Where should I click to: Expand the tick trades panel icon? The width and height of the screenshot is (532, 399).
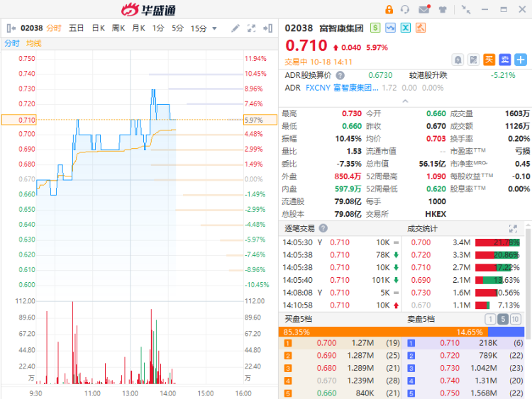[513, 228]
